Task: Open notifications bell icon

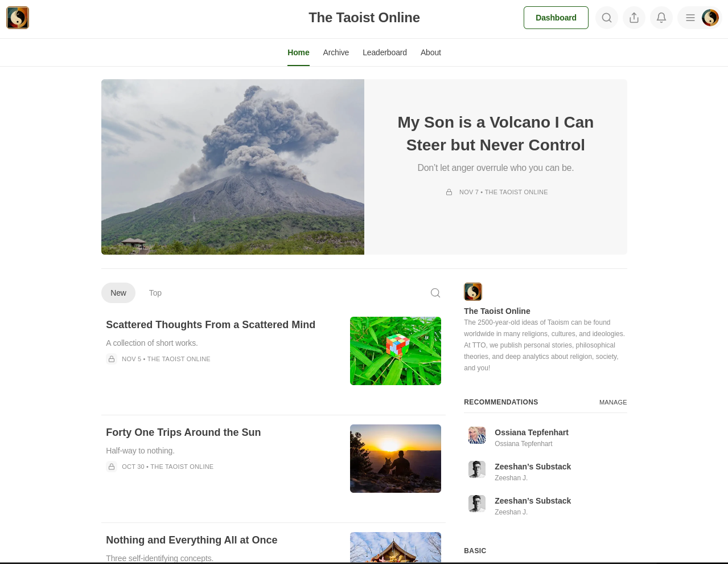Action: [x=661, y=18]
